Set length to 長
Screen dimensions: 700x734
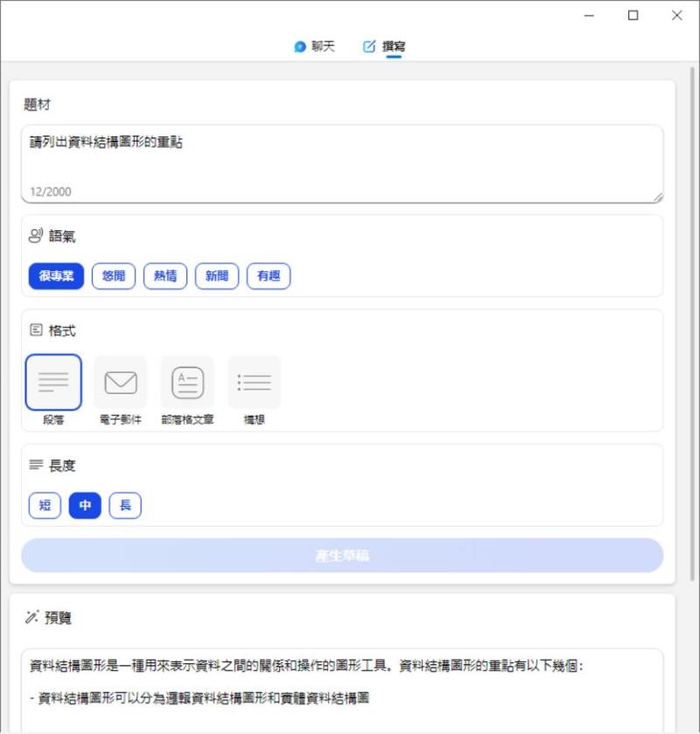[x=125, y=506]
